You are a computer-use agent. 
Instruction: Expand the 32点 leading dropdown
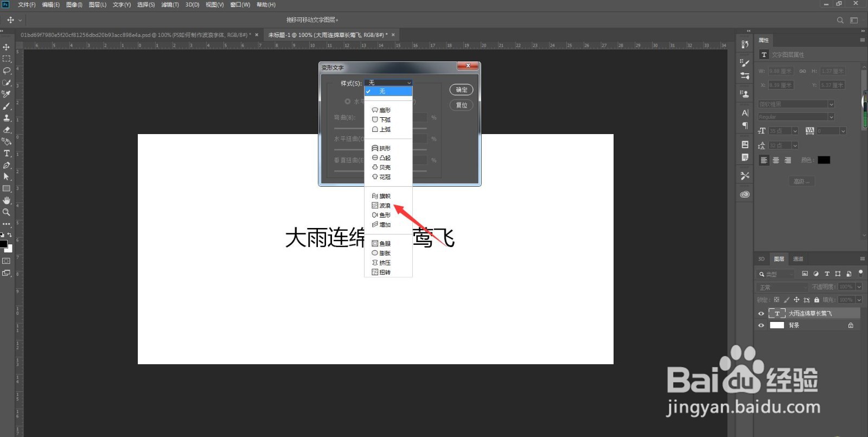pyautogui.click(x=795, y=145)
